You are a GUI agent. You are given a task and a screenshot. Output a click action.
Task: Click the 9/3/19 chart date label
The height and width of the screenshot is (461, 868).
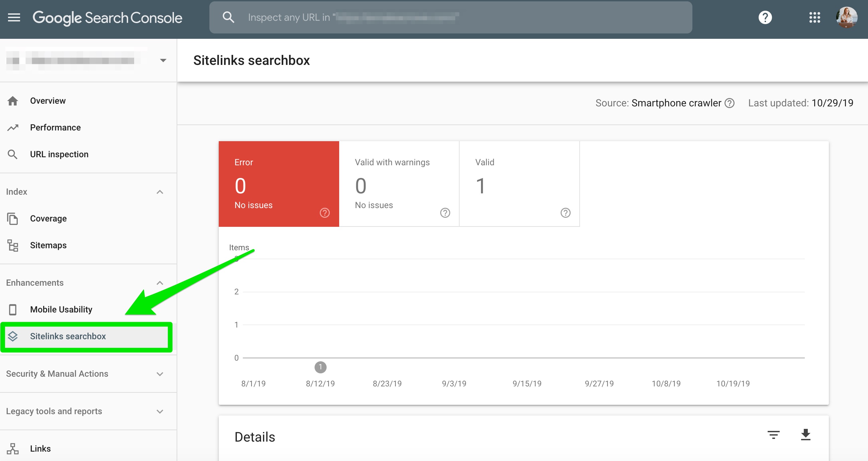tap(454, 383)
